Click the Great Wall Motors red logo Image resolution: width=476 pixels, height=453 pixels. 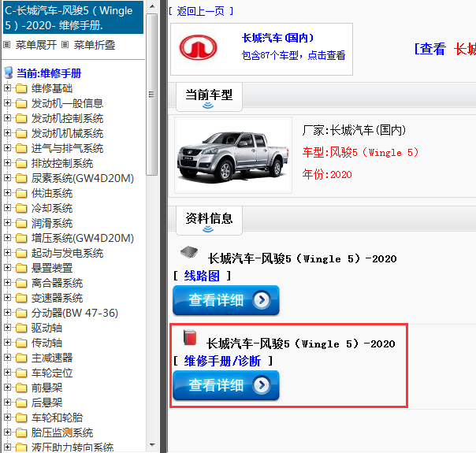coord(198,47)
